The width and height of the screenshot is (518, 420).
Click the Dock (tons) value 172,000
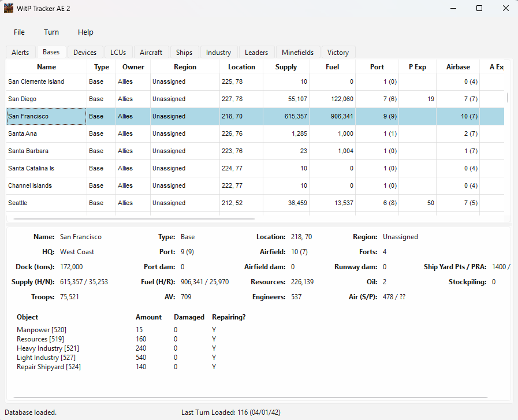[x=72, y=267]
